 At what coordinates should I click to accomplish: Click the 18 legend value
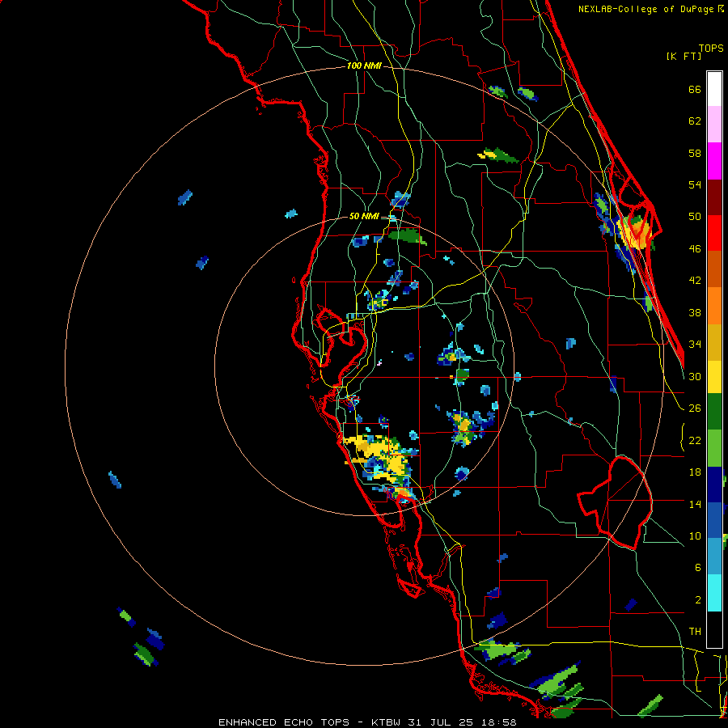[x=695, y=472]
